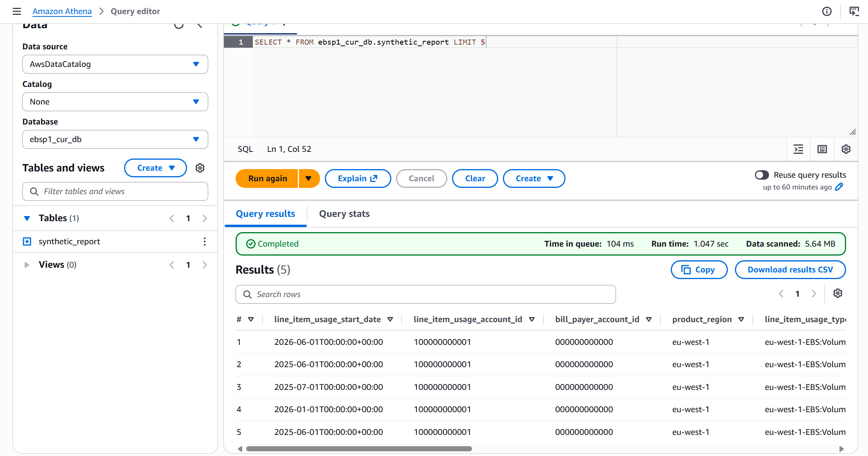Sort by bill_payer_account_id column
Image resolution: width=868 pixels, height=456 pixels.
tap(649, 319)
